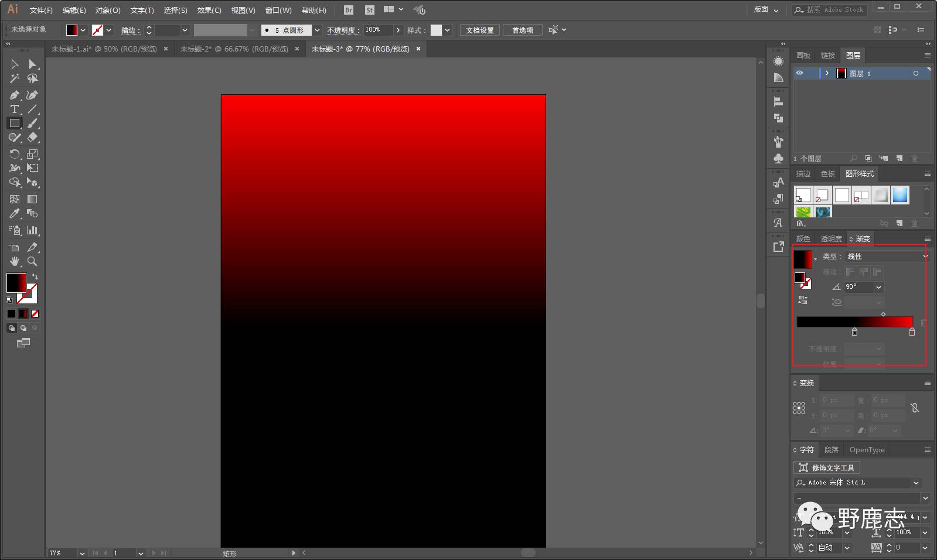The width and height of the screenshot is (937, 560).
Task: Select the Zoom tool
Action: pos(32,261)
